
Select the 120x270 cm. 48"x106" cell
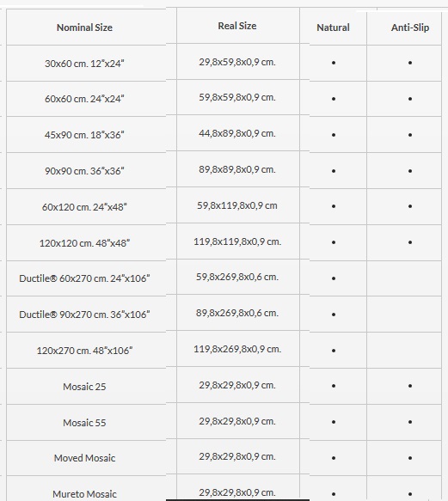pos(84,351)
